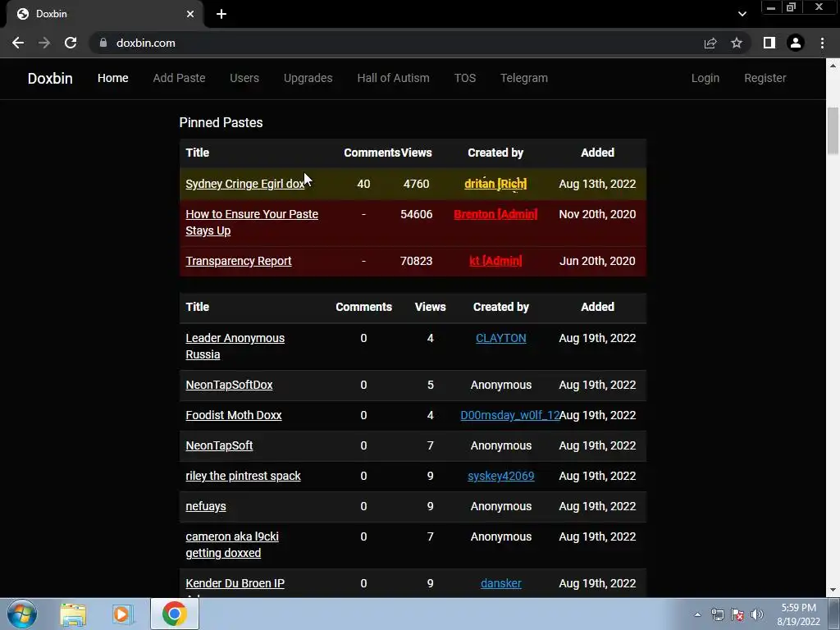Open the Brenton [Admin] user profile
Image resolution: width=840 pixels, height=630 pixels.
coord(495,214)
